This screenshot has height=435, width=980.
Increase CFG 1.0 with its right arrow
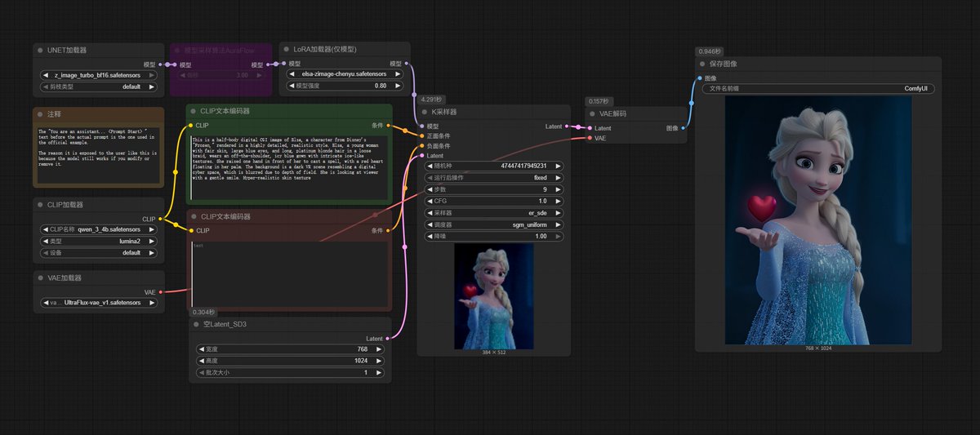point(558,201)
